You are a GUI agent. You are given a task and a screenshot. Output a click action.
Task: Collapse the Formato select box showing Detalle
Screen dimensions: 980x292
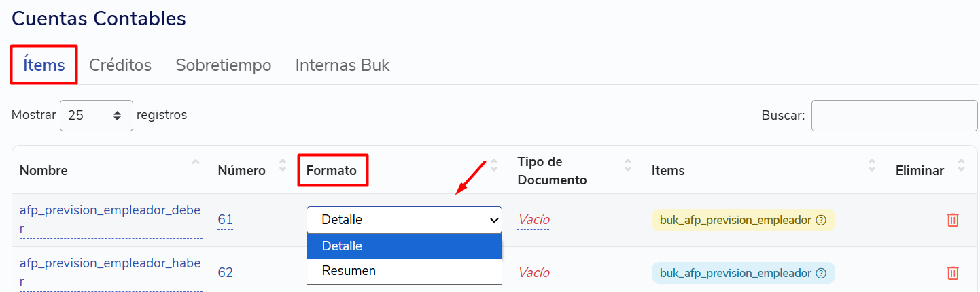point(404,220)
